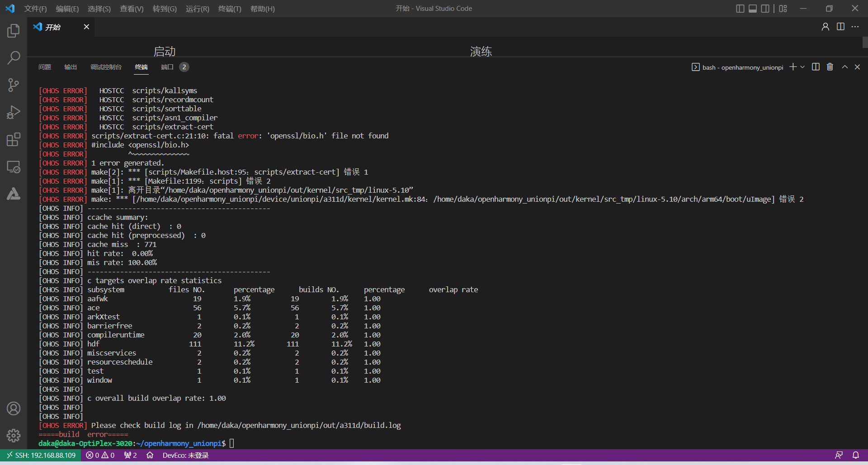Screen dimensions: 868x465
Task: Click DevEco: 未登录 status item
Action: tap(185, 455)
